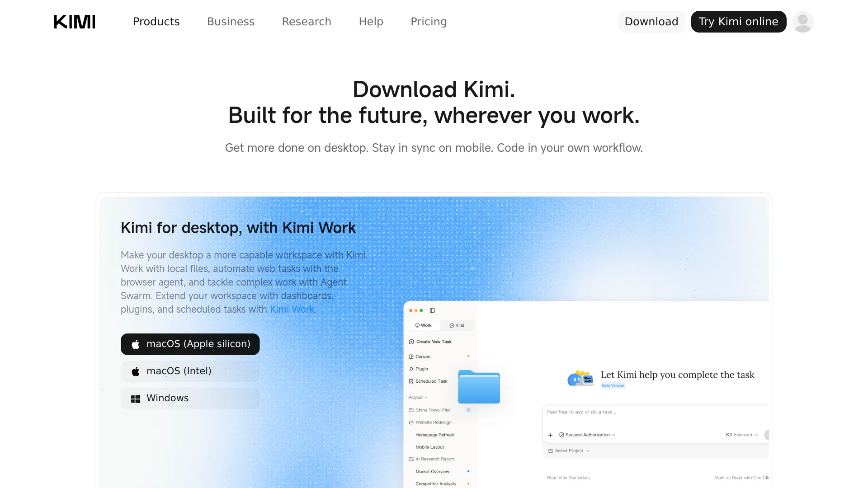Select Competitor Analysis item
Image resolution: width=868 pixels, height=488 pixels.
pyautogui.click(x=435, y=484)
